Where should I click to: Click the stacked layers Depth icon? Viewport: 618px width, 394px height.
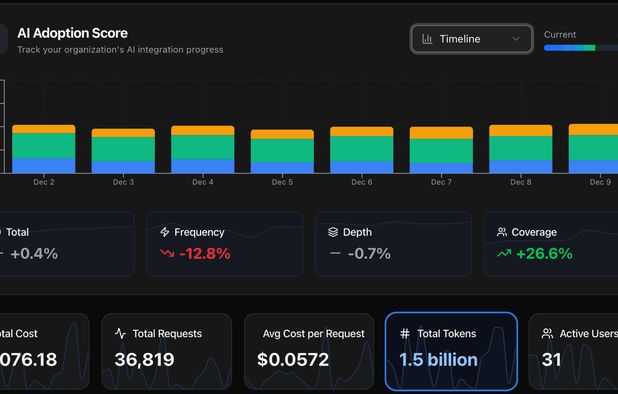point(333,232)
